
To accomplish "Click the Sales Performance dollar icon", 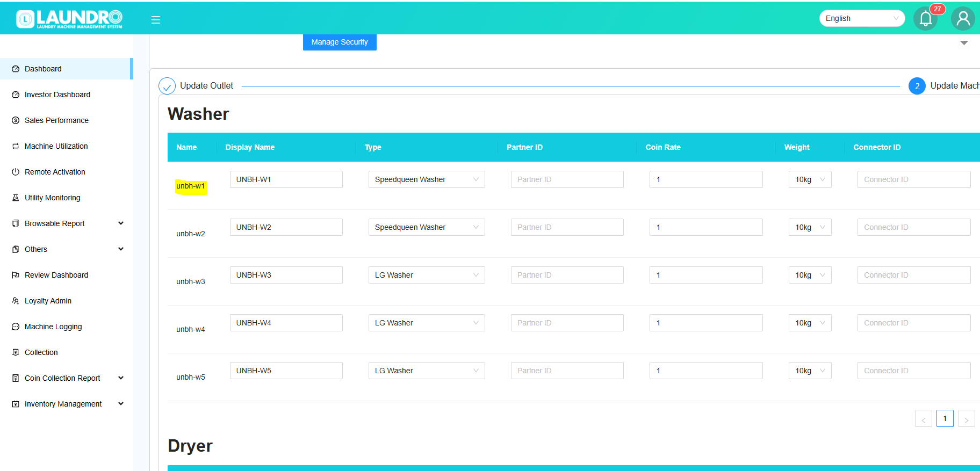I will (16, 120).
